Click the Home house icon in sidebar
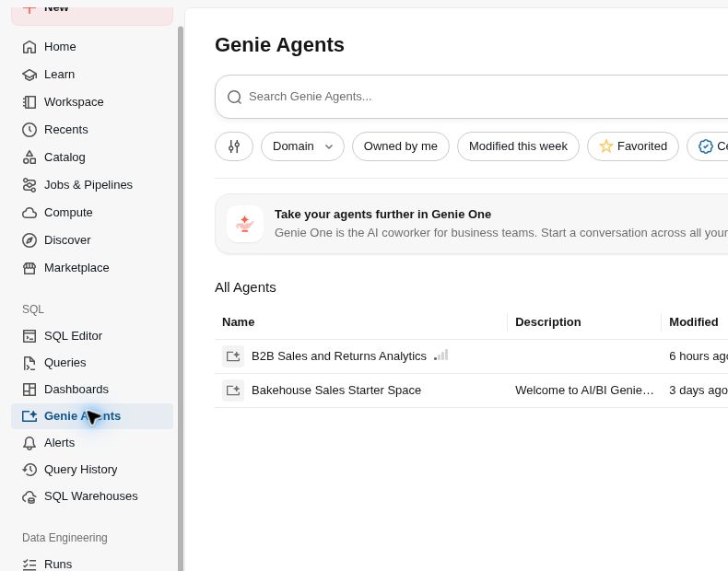The width and height of the screenshot is (728, 571). [x=29, y=47]
